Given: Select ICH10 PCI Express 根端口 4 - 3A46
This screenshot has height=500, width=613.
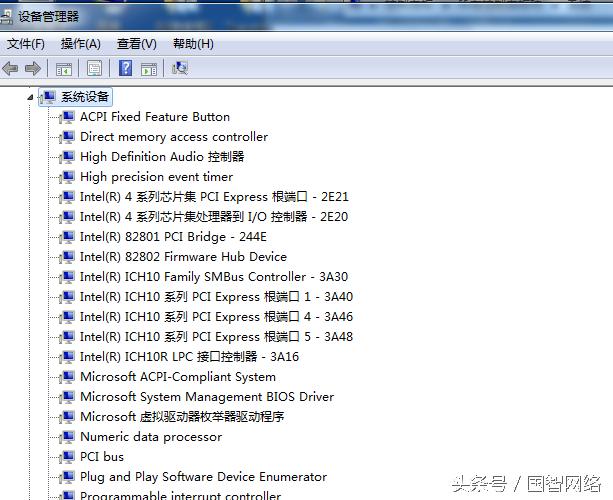Looking at the screenshot, I should coord(216,317).
